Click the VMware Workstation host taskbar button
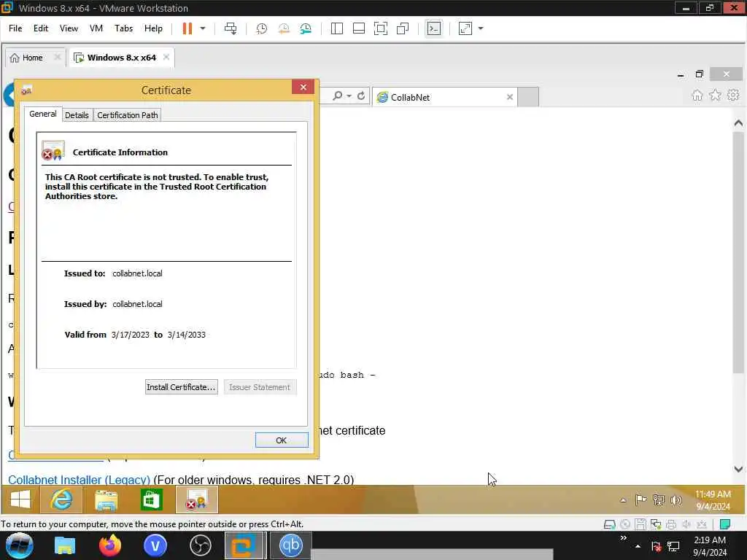Viewport: 747px width, 560px height. [x=244, y=545]
